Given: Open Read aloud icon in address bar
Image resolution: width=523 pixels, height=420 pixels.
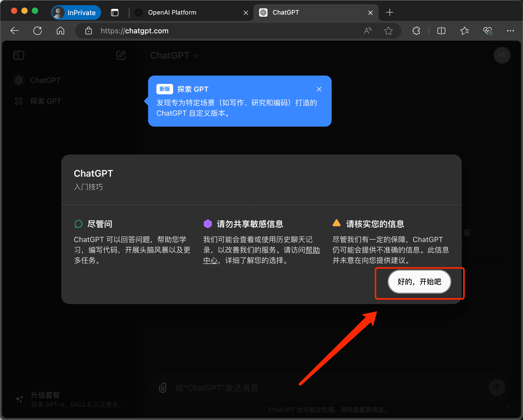Looking at the screenshot, I should (x=368, y=31).
